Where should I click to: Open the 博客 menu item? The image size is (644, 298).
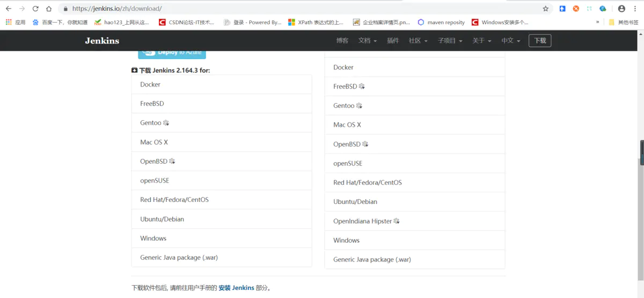342,41
